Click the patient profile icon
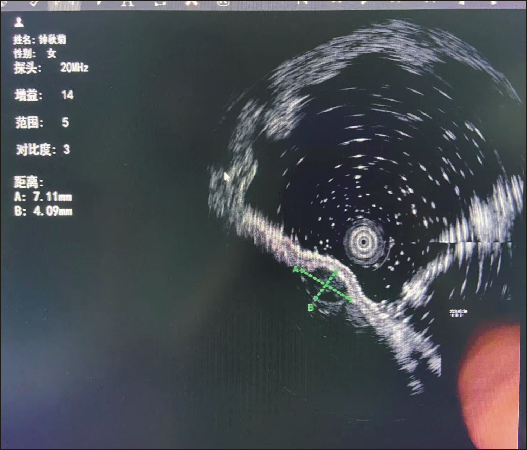 [x=19, y=22]
